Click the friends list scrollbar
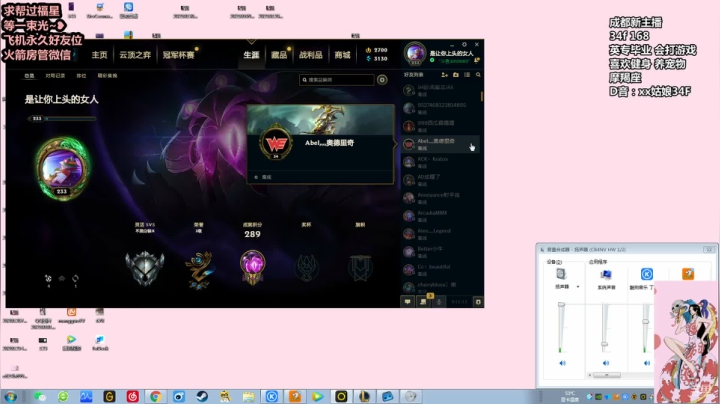720x404 pixels. 482,96
